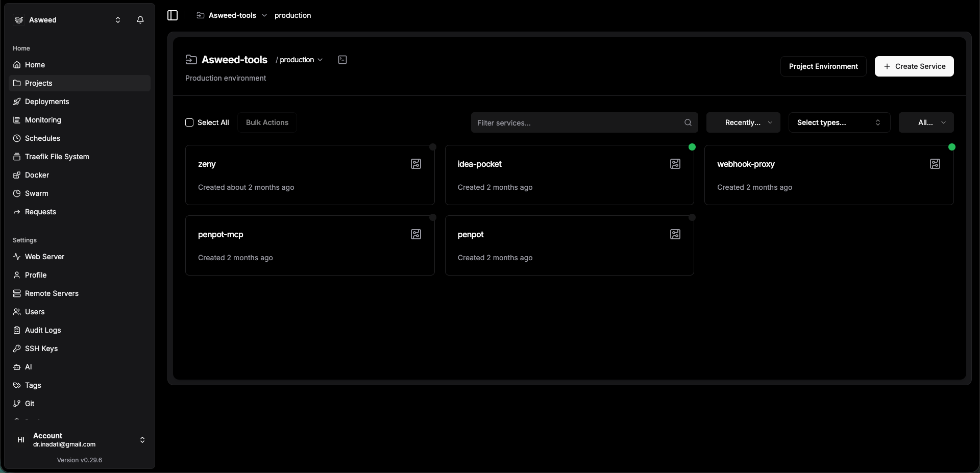Click the penpot-mcp service compose icon
The image size is (980, 473).
[x=416, y=234]
